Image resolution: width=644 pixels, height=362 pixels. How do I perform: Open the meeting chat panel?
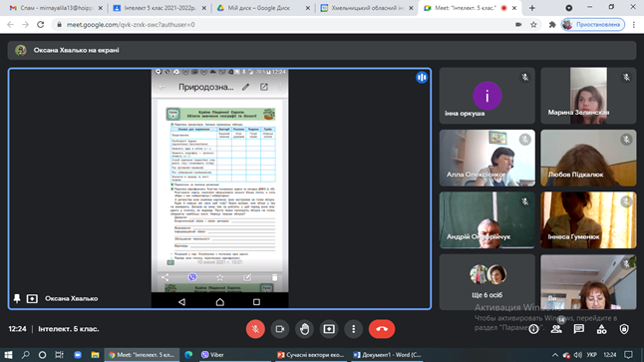[578, 329]
